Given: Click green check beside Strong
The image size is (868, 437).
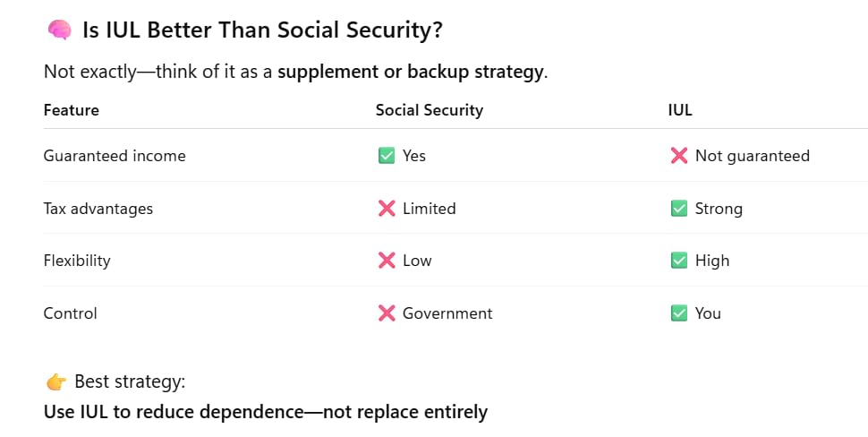Looking at the screenshot, I should (x=678, y=209).
